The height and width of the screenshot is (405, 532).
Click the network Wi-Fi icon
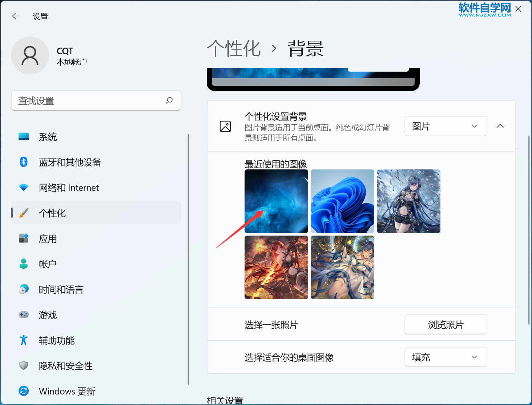24,188
